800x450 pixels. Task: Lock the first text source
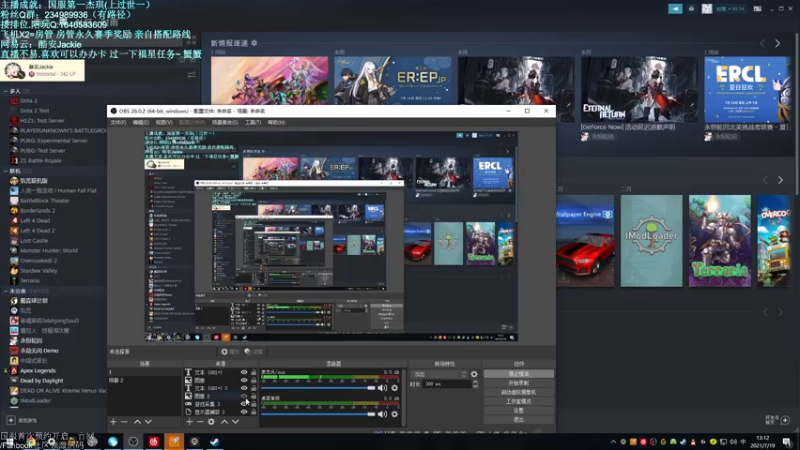point(254,372)
